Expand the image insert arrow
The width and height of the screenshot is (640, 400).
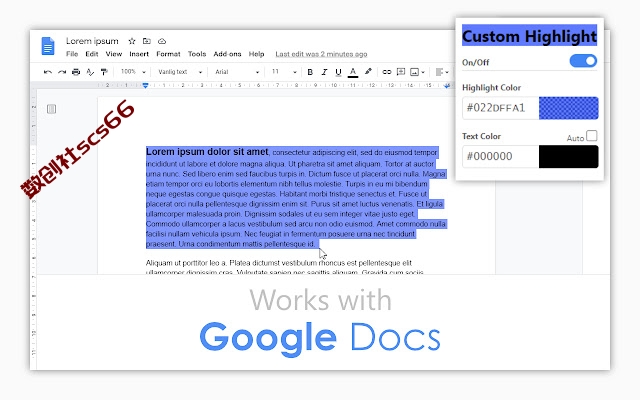[423, 72]
